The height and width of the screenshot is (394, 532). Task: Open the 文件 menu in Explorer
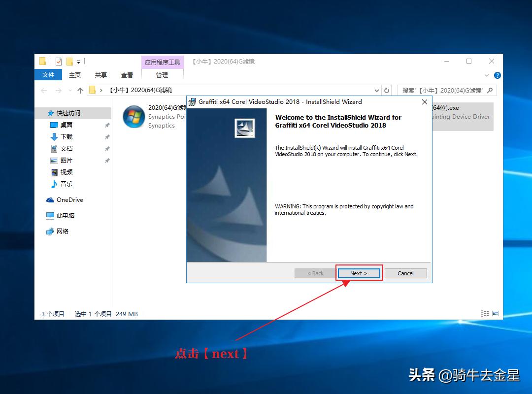[48, 75]
